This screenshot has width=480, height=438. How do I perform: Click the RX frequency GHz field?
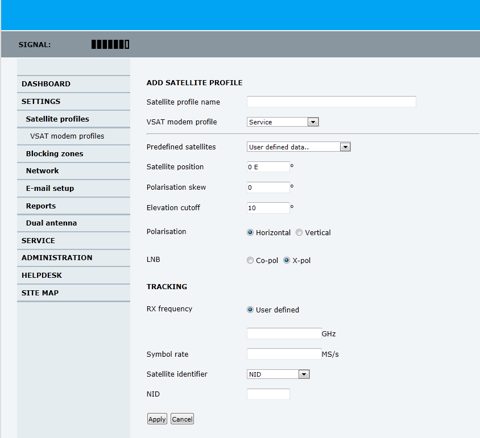pyautogui.click(x=284, y=333)
